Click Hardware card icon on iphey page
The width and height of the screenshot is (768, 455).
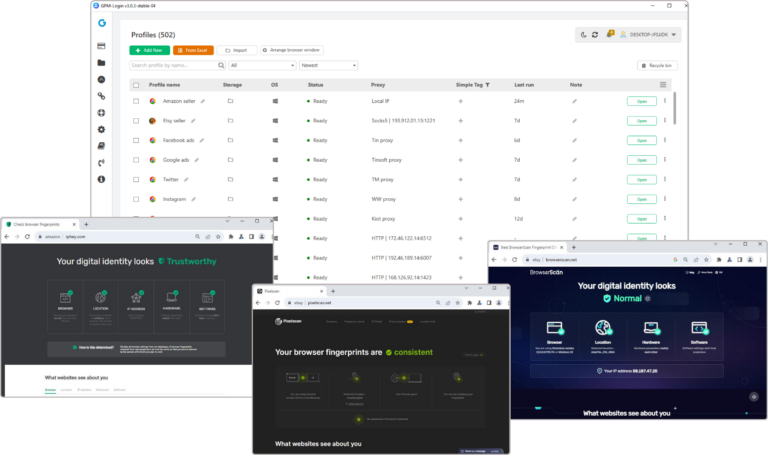171,297
